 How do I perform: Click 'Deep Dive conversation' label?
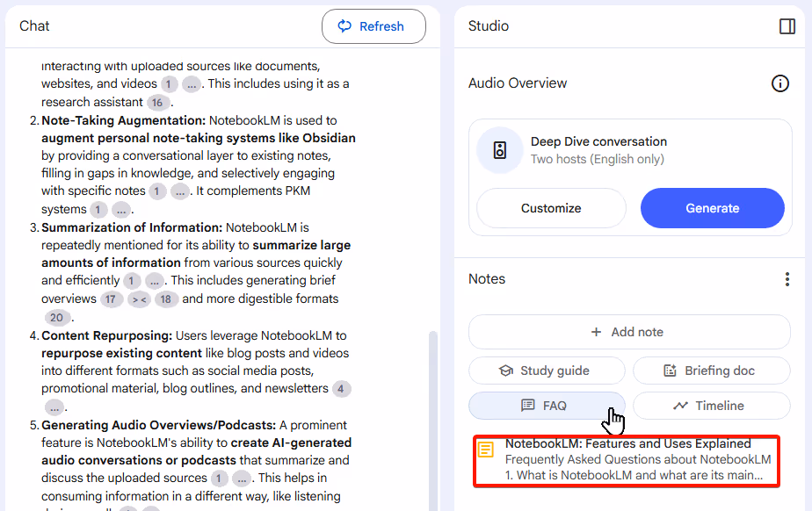tap(598, 141)
